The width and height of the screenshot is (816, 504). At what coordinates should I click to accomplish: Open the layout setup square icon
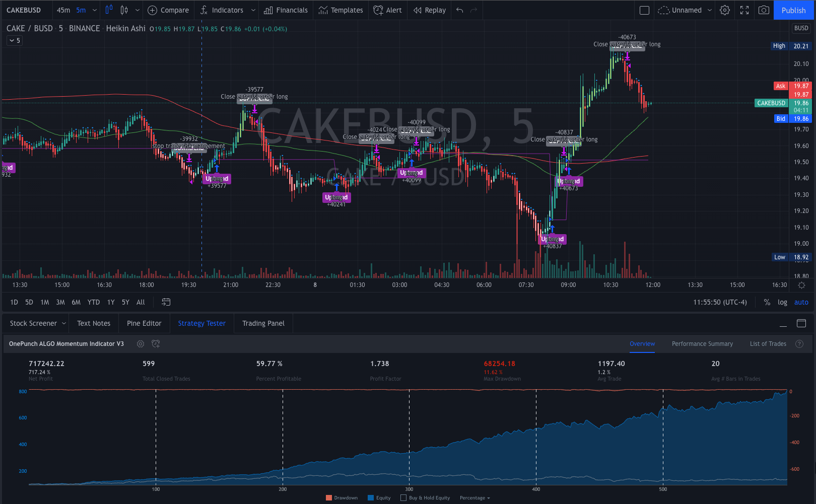pyautogui.click(x=644, y=10)
